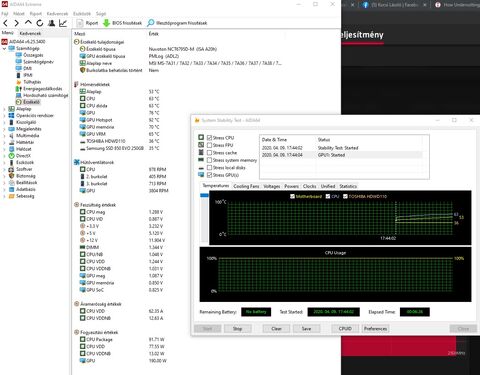The image size is (480, 375).
Task: Go back with the left arrow toolbar icon
Action: 5,23
